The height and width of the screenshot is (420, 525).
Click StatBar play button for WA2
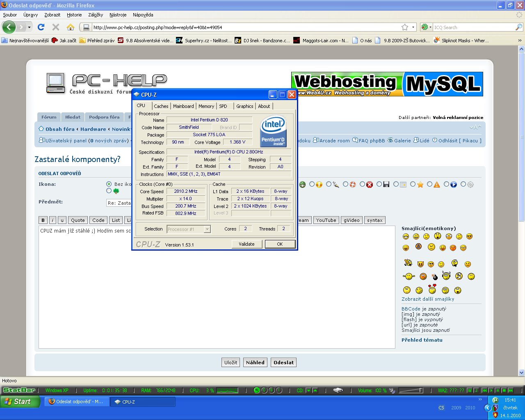coord(491,390)
